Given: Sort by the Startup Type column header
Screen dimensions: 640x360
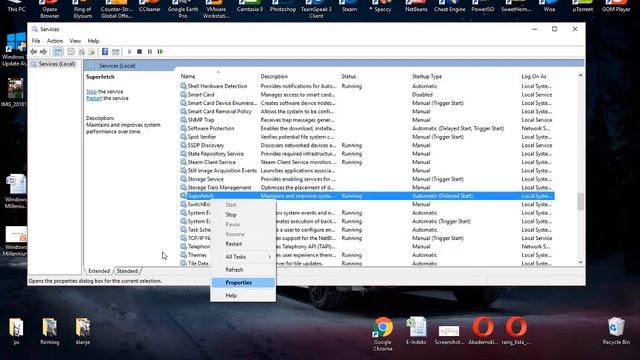Looking at the screenshot, I should click(464, 76).
